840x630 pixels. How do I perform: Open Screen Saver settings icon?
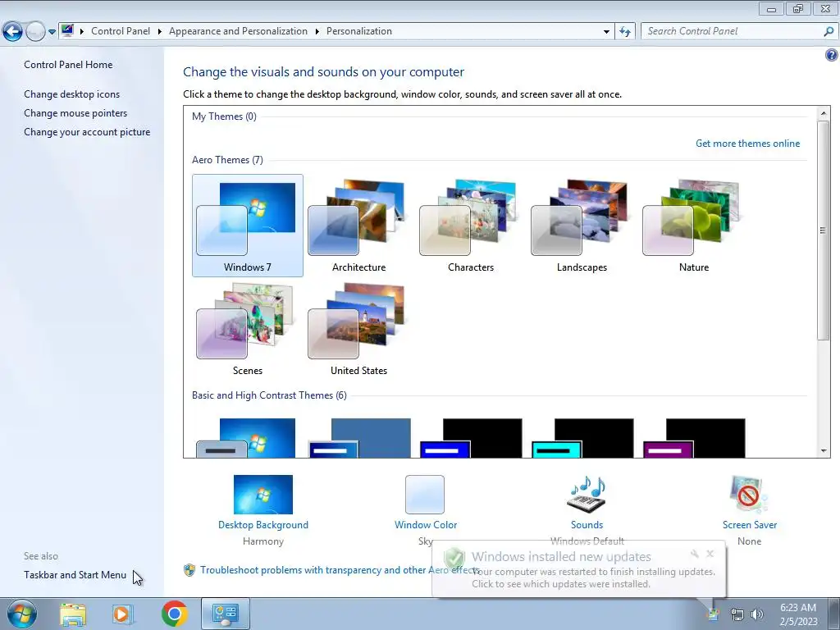[749, 495]
